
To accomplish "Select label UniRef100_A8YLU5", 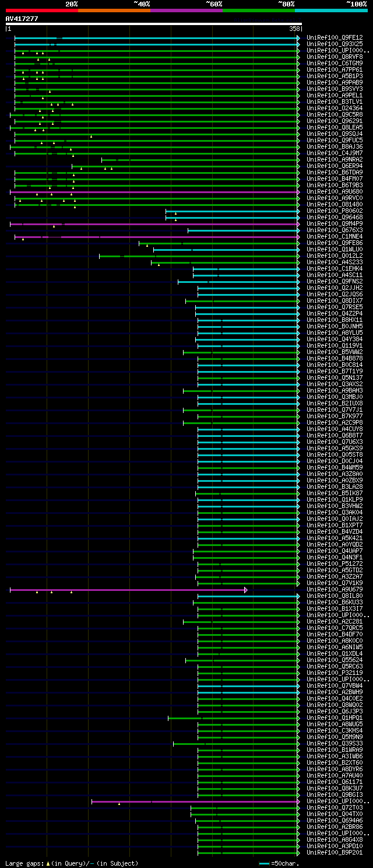I will point(335,332).
